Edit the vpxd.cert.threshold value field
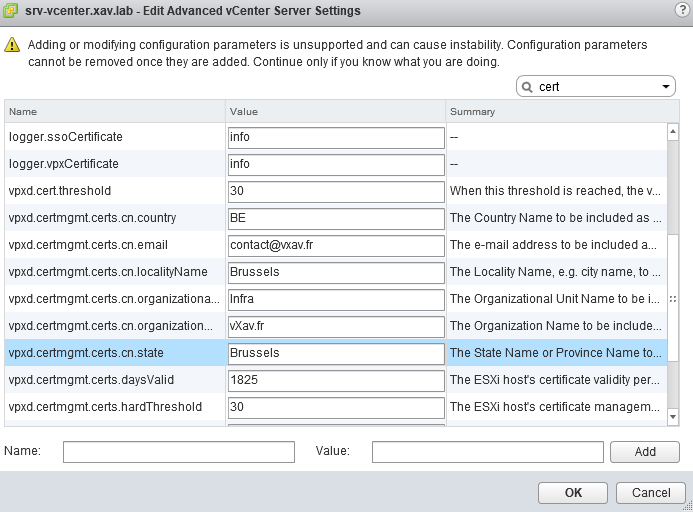693x512 pixels. tap(336, 191)
